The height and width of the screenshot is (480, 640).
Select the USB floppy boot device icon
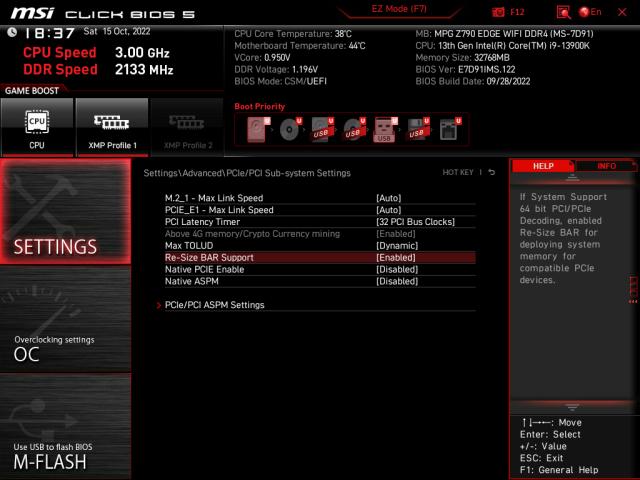[x=418, y=129]
